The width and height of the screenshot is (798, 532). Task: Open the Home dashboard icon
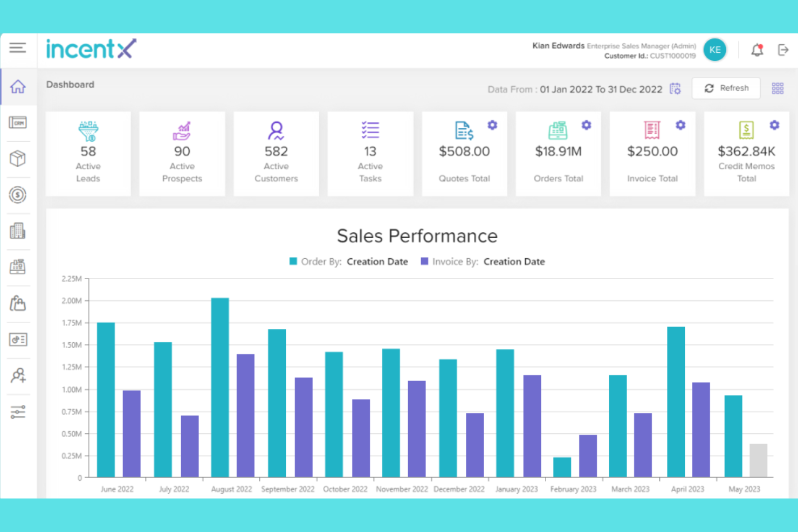click(18, 86)
